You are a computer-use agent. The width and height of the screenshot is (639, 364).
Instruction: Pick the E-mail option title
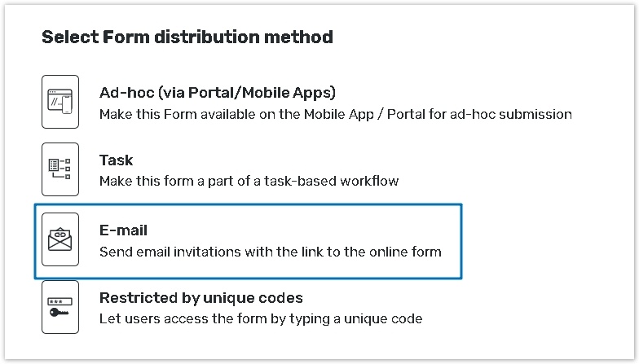point(123,230)
